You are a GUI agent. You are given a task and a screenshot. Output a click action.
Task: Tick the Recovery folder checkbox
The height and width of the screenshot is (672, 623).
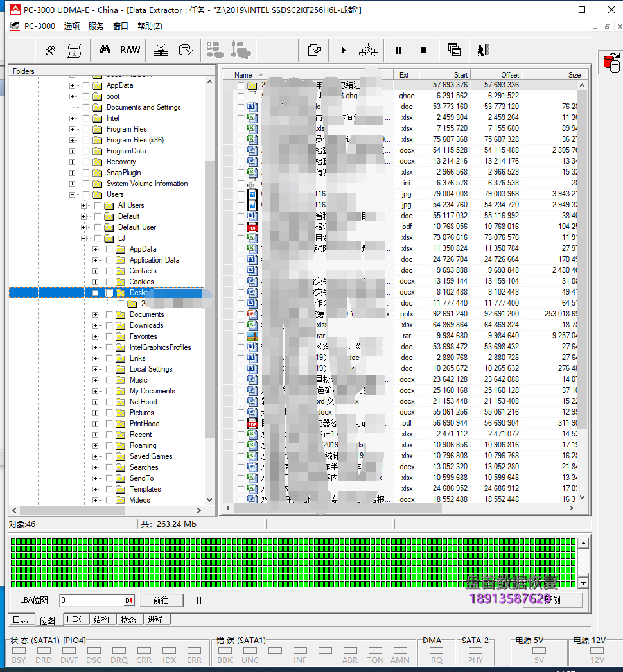pos(86,162)
